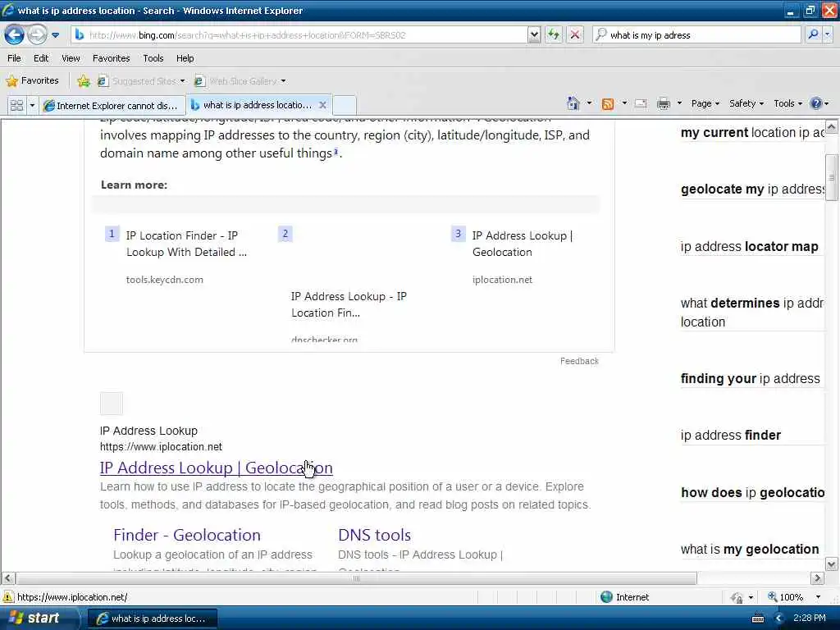This screenshot has height=630, width=840.
Task: Select related search 'ip address locator map'
Action: [750, 246]
